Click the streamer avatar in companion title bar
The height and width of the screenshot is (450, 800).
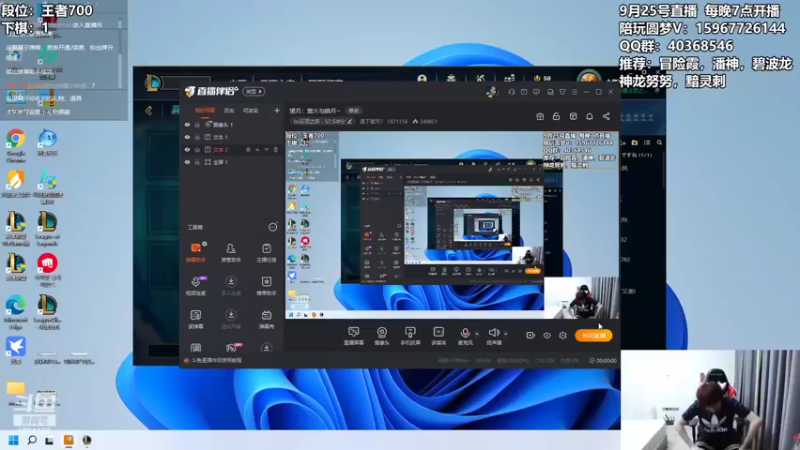click(x=491, y=92)
